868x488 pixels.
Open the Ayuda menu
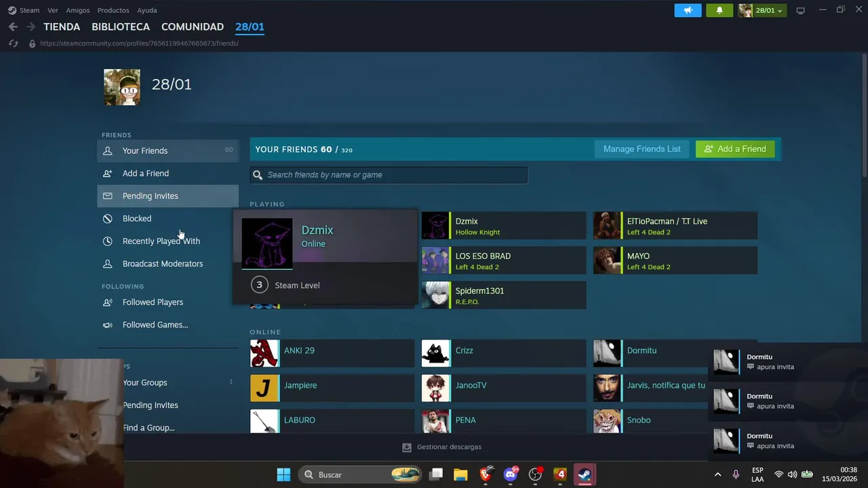(147, 10)
